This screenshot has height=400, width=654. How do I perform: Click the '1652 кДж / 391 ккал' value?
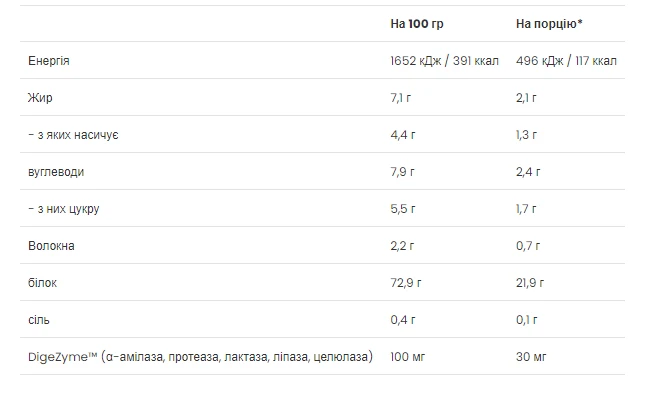[444, 61]
